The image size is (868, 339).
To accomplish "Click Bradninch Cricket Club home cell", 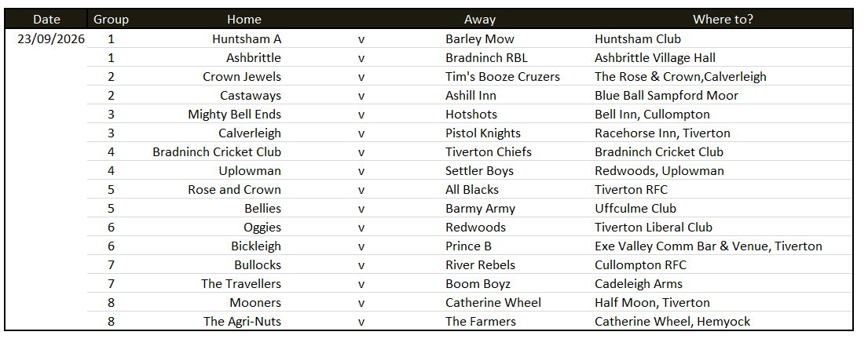I will pyautogui.click(x=217, y=151).
